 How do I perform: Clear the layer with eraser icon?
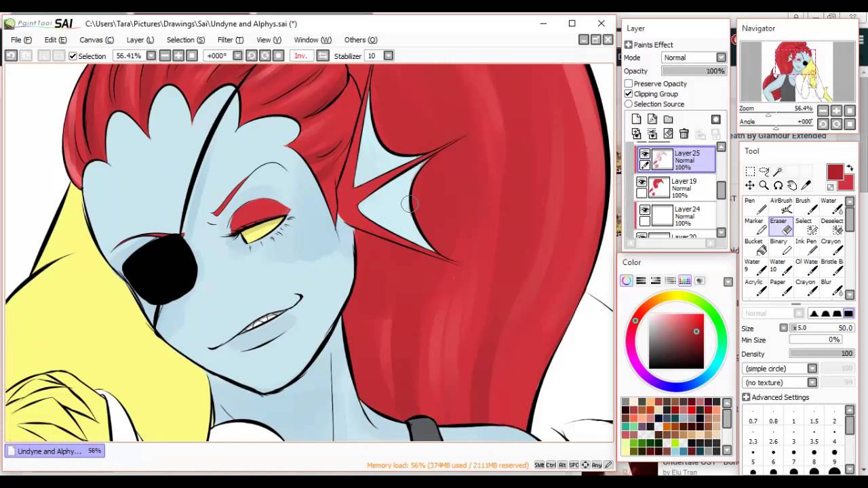668,134
